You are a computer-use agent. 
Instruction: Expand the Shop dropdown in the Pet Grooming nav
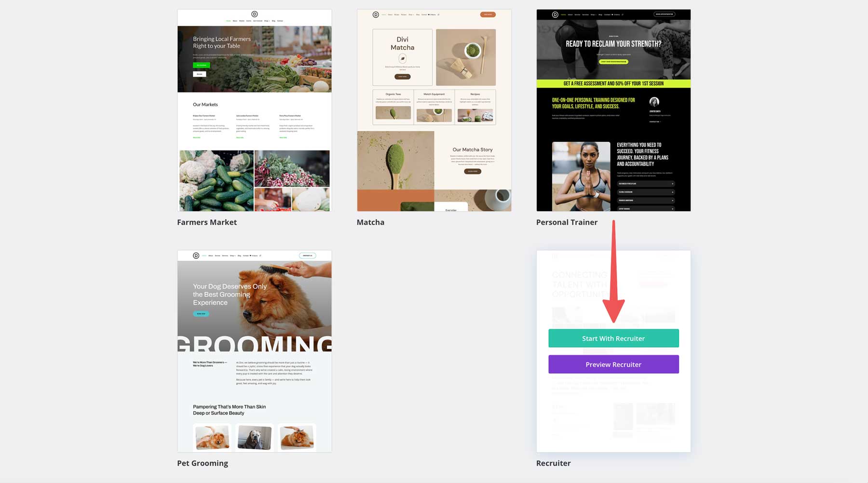(x=233, y=255)
